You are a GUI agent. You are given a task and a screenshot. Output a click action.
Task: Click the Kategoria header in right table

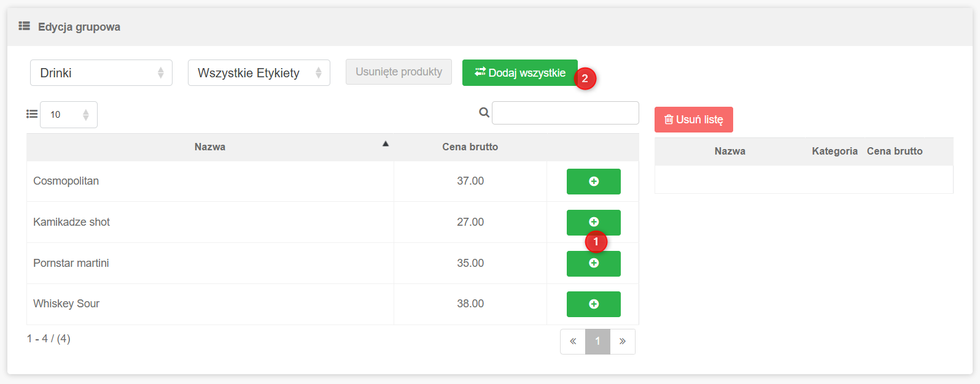click(834, 152)
